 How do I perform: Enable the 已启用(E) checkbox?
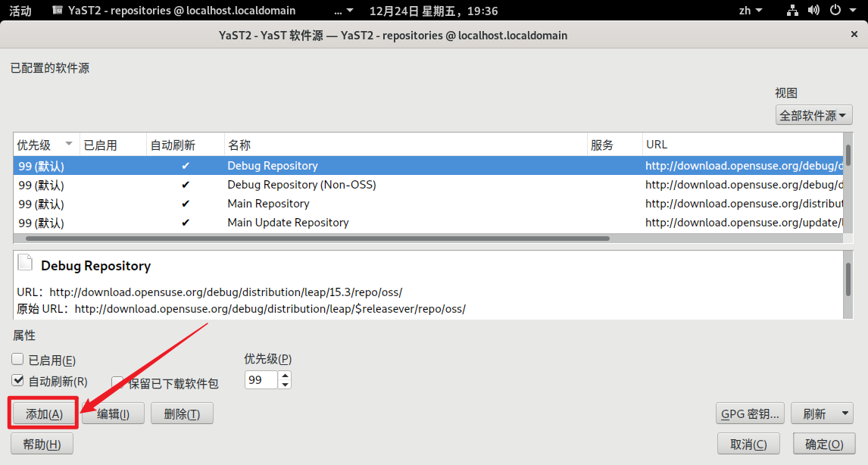pos(17,359)
